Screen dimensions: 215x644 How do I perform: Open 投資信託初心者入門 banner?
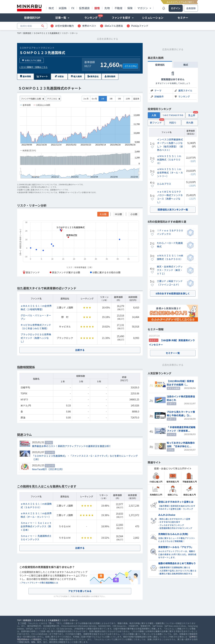[x=173, y=313]
